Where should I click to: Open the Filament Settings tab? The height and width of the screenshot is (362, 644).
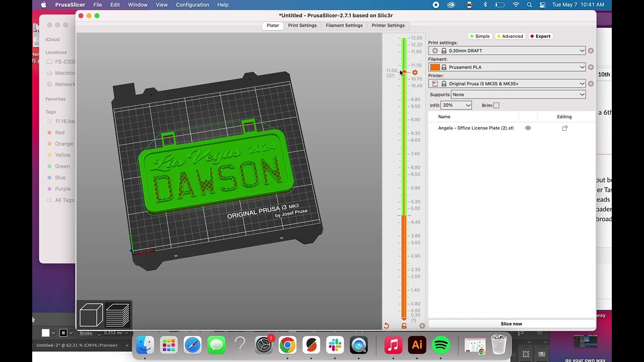344,26
